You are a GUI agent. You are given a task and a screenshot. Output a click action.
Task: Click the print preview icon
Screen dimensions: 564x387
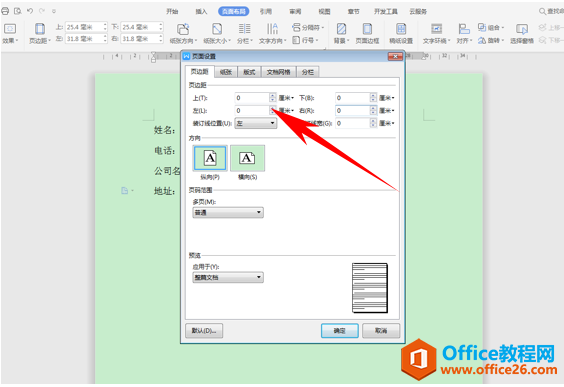click(x=18, y=11)
